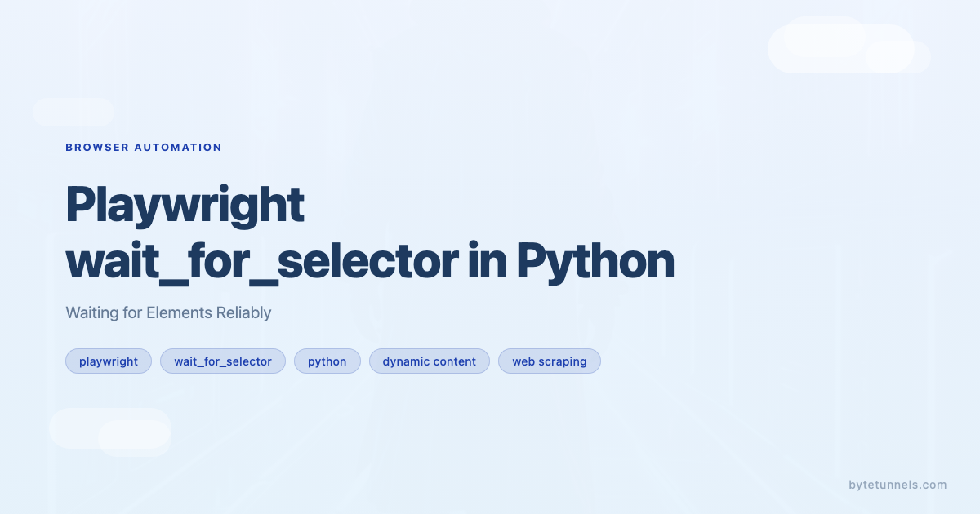The height and width of the screenshot is (514, 980).
Task: Visit the bytetunnels.com site link
Action: [898, 485]
